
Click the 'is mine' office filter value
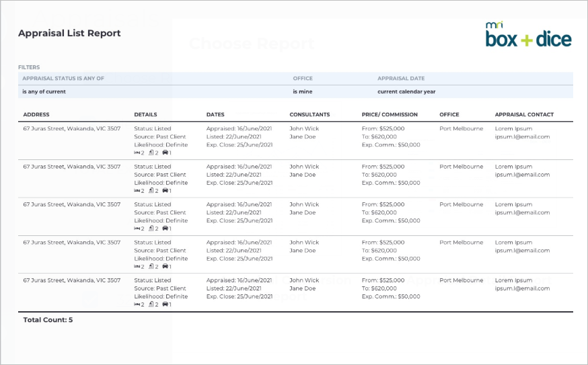click(x=303, y=91)
